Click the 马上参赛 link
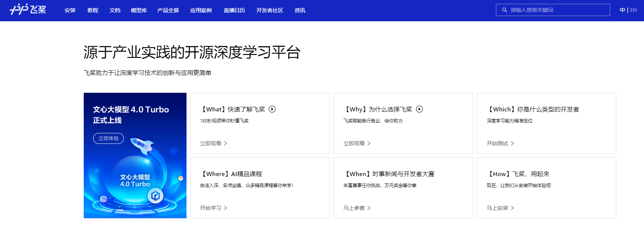Screen dimensions: 644x238 pos(354,208)
